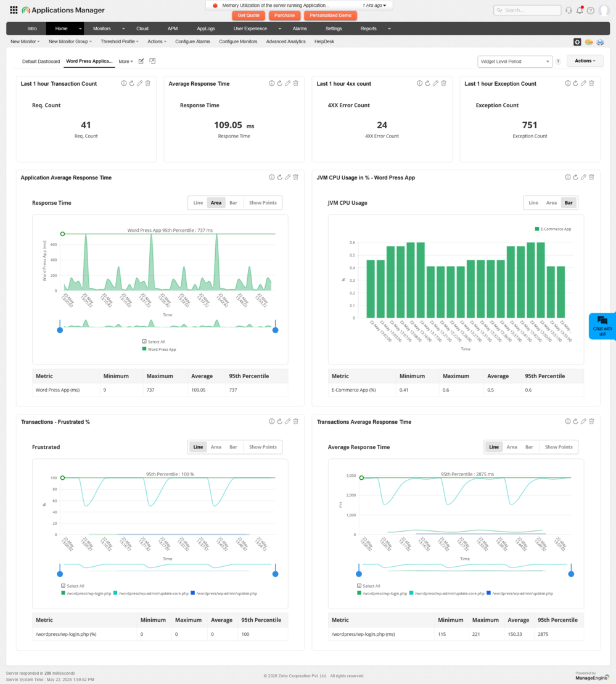Edit the Last 1 hour Exception Count widget
Viewport: 616px width, 684px height.
click(583, 83)
